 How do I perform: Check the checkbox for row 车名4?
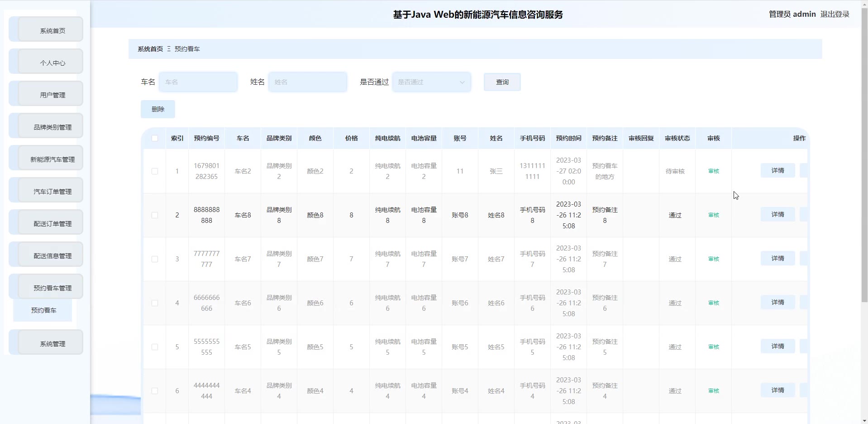(x=155, y=391)
